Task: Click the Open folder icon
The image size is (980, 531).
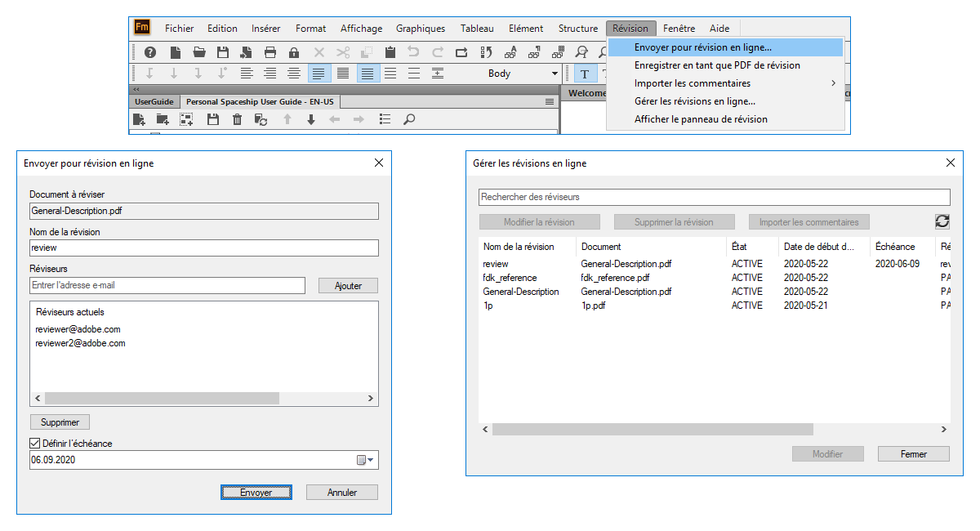Action: click(x=199, y=52)
